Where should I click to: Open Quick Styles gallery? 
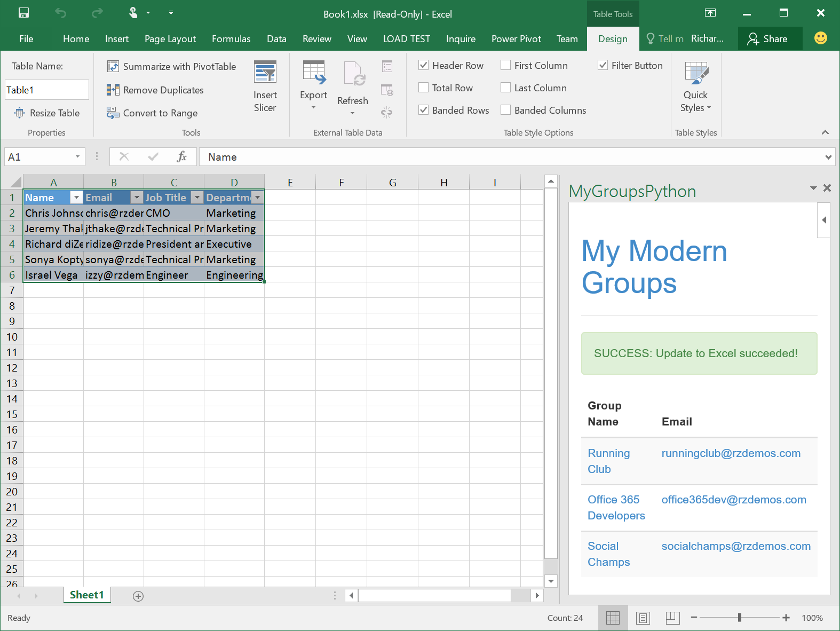click(696, 86)
